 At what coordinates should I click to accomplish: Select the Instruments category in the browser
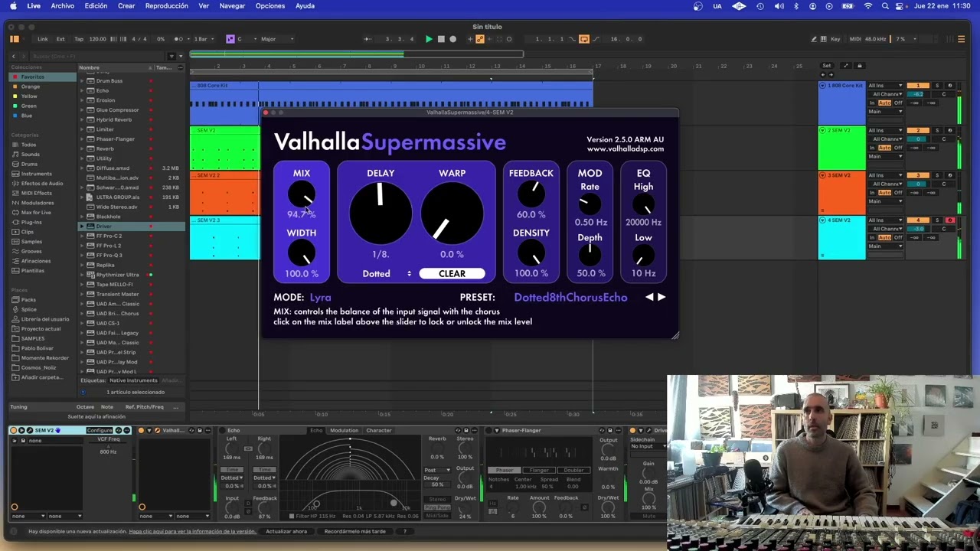point(37,174)
